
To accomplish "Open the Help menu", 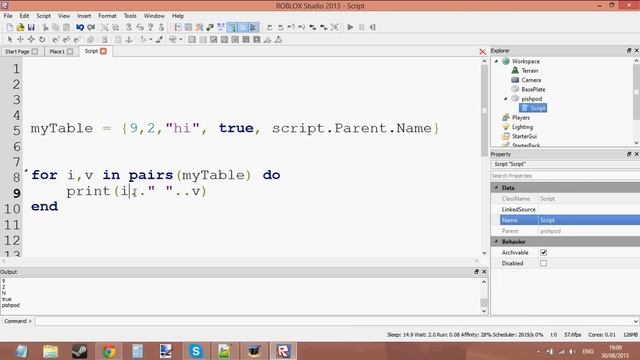I will [178, 16].
